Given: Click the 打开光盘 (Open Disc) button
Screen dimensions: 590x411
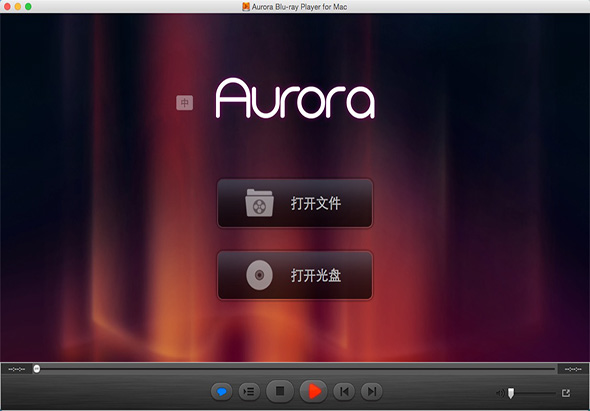Looking at the screenshot, I should coord(295,276).
